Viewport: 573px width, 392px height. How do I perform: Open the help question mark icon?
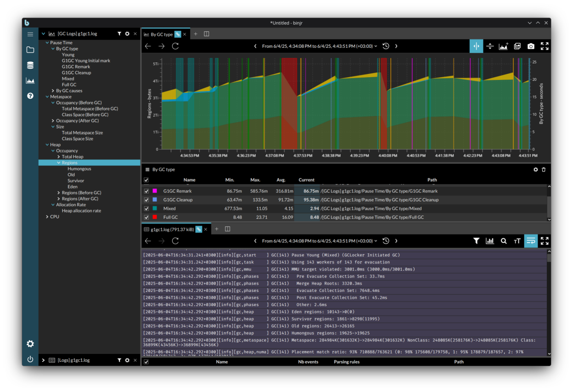coord(30,96)
